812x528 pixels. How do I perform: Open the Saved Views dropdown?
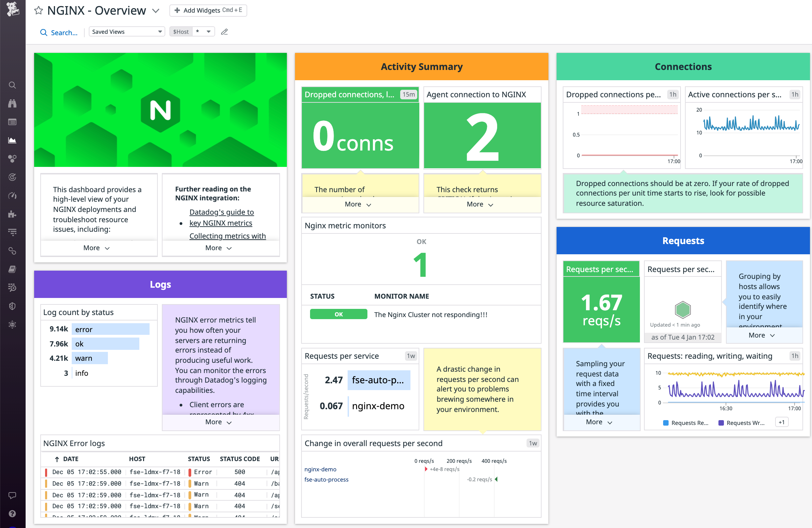[127, 32]
